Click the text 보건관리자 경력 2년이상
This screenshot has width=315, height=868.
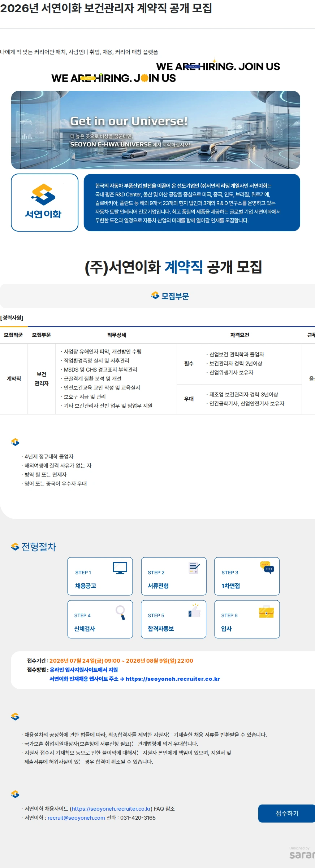pyautogui.click(x=236, y=363)
